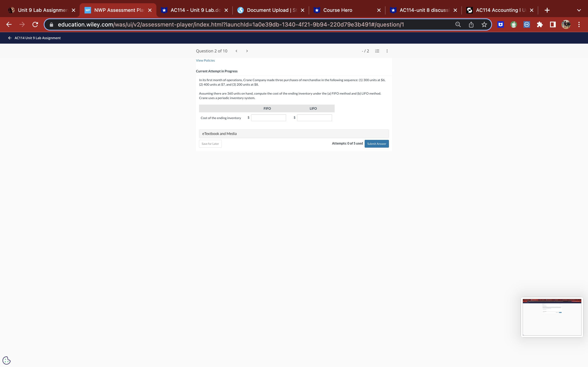The image size is (588, 367).
Task: Open the browser extensions puzzle icon
Action: click(x=540, y=24)
